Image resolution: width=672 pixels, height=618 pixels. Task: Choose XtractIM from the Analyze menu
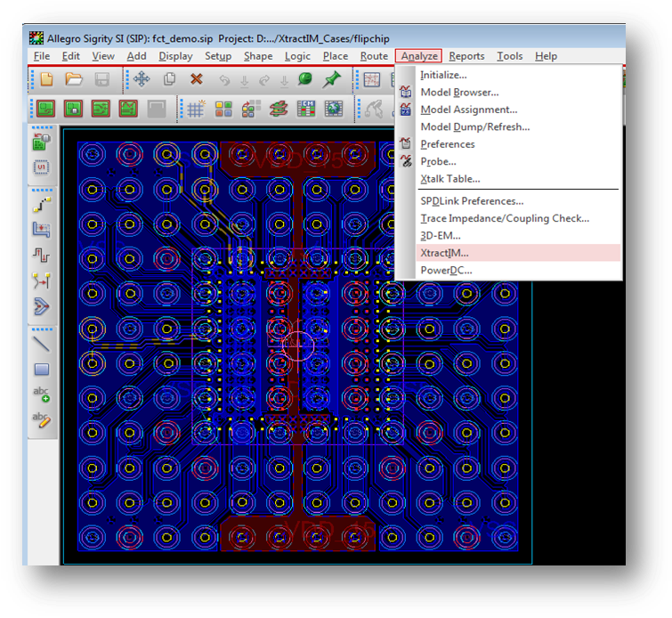(x=444, y=253)
